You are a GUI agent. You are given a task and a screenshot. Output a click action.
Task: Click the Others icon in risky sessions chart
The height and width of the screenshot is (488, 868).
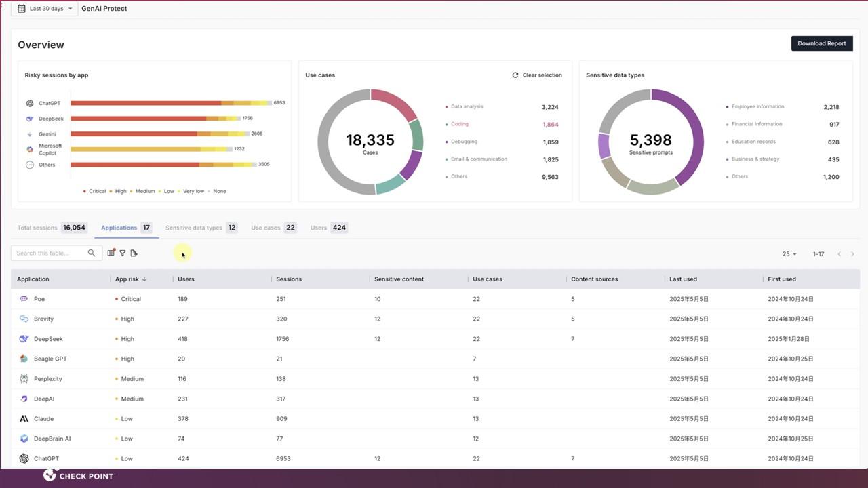coord(30,165)
